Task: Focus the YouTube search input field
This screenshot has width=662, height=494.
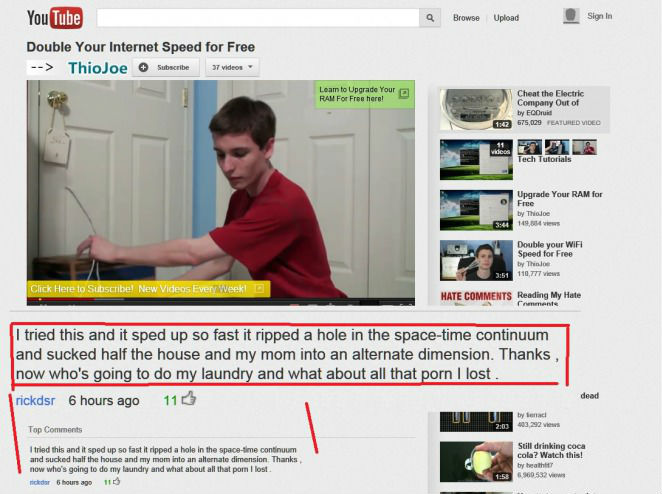Action: click(x=258, y=18)
